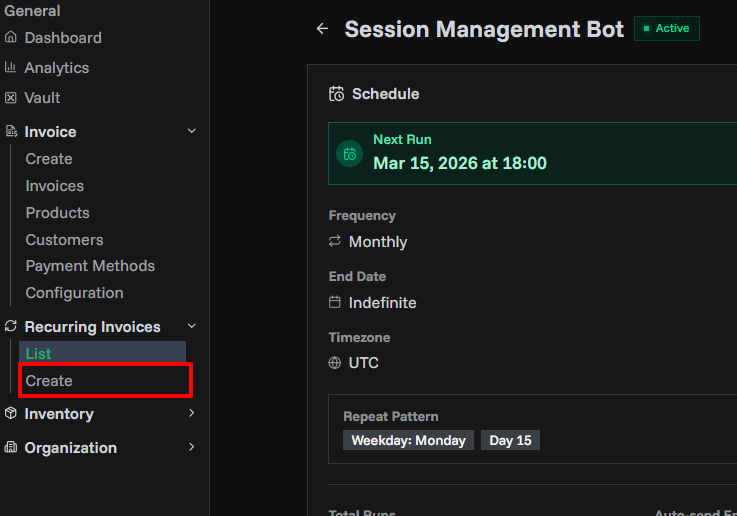
Task: Select List under Recurring Invoices
Action: [38, 354]
